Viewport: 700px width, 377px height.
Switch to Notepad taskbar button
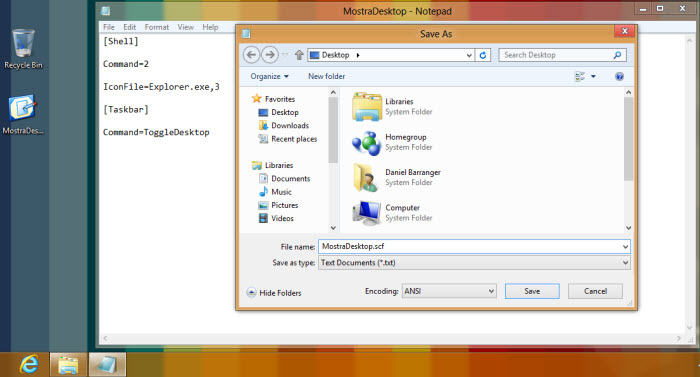pos(107,364)
